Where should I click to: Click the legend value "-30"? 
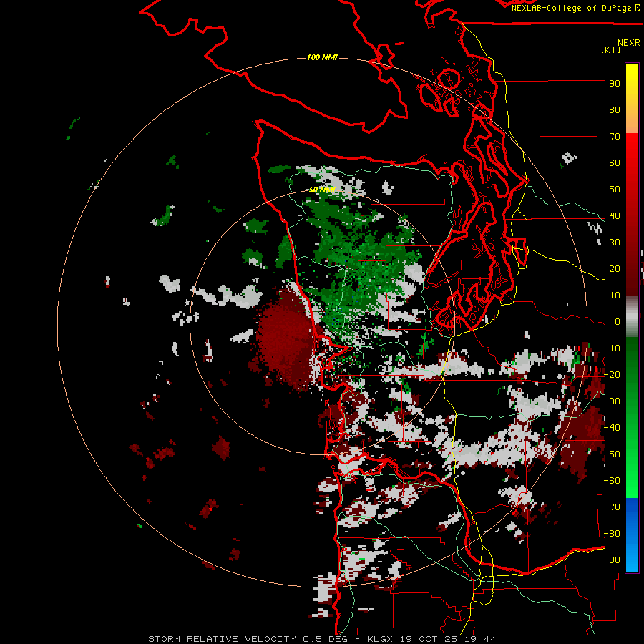pos(612,401)
